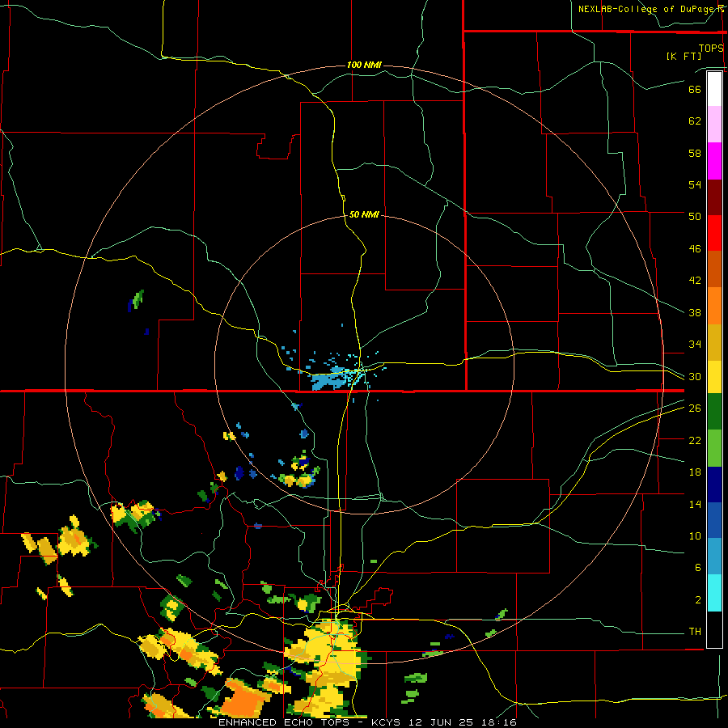Select the medium blue legend swatch

(x=714, y=520)
